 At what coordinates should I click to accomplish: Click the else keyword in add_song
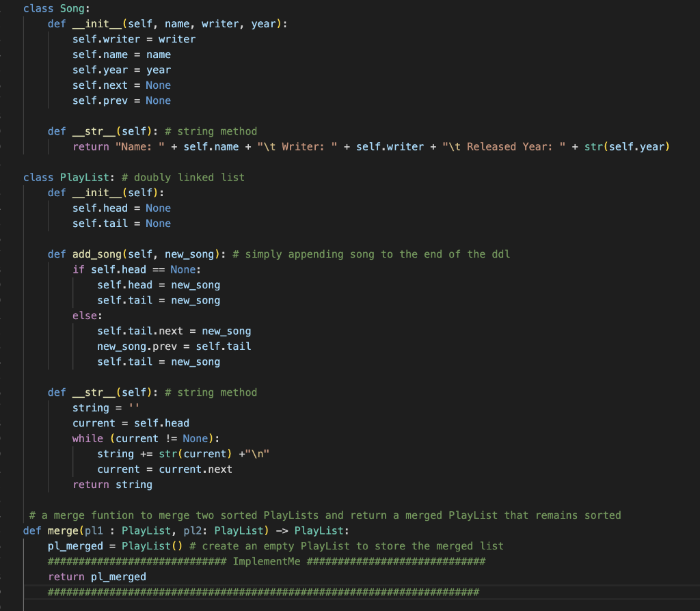pos(81,315)
